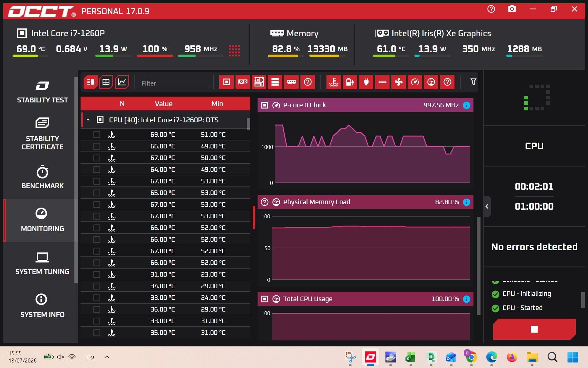The image size is (588, 368).
Task: Switch to the graph view icon
Action: 122,82
